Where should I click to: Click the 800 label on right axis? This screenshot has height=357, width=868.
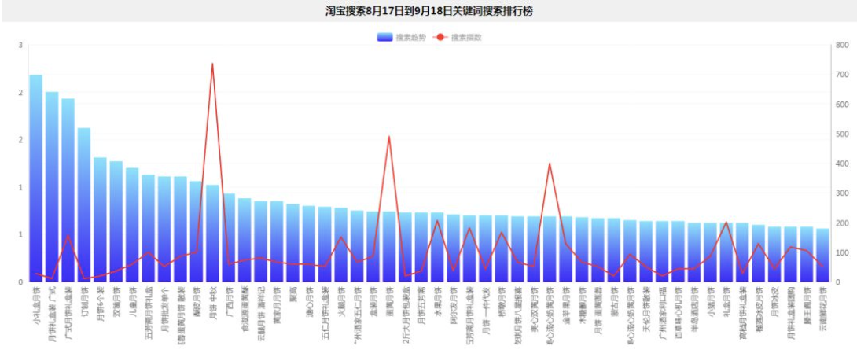842,46
